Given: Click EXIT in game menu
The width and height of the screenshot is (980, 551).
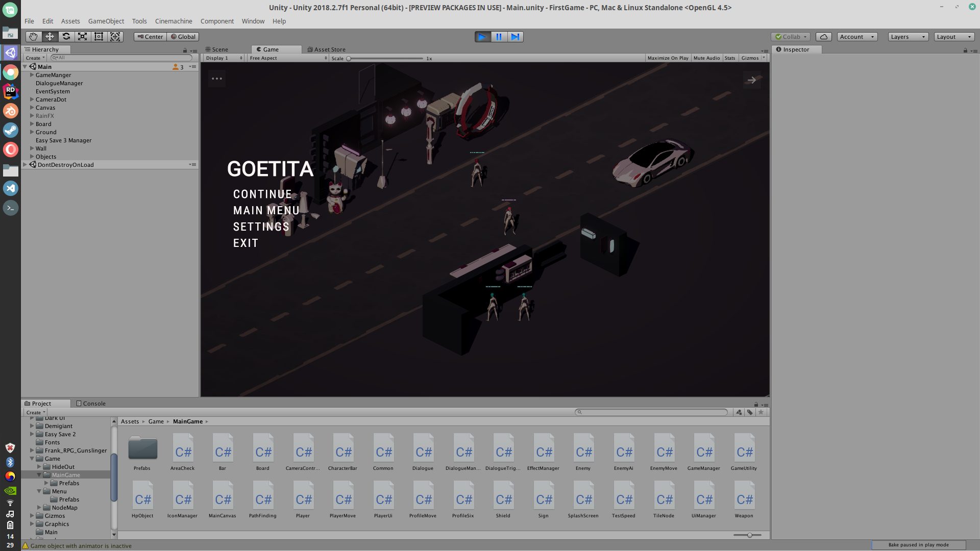Looking at the screenshot, I should [x=246, y=243].
